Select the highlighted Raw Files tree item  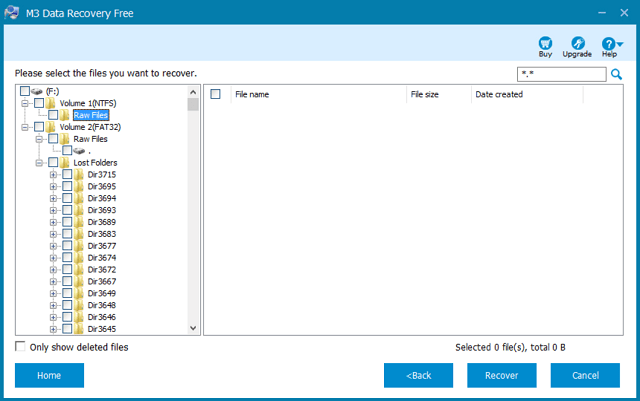[x=91, y=115]
